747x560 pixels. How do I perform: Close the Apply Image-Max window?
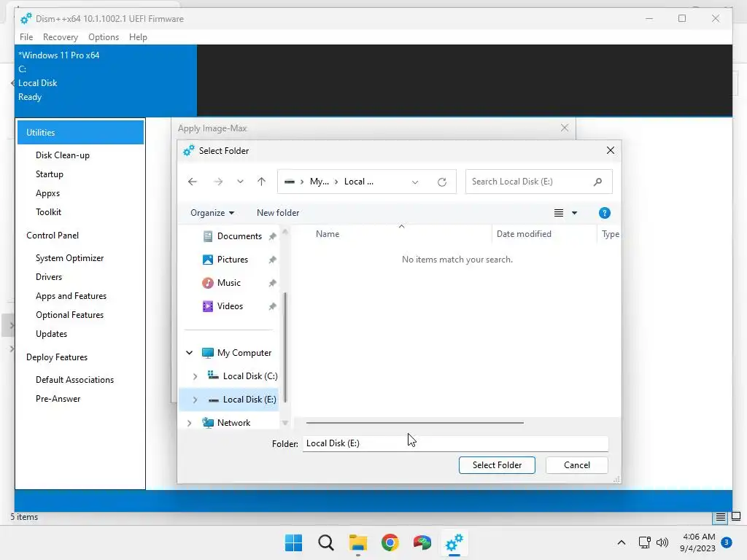tap(565, 128)
